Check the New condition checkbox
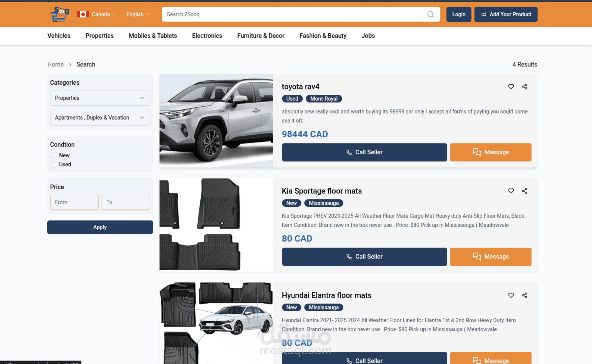 (53, 155)
